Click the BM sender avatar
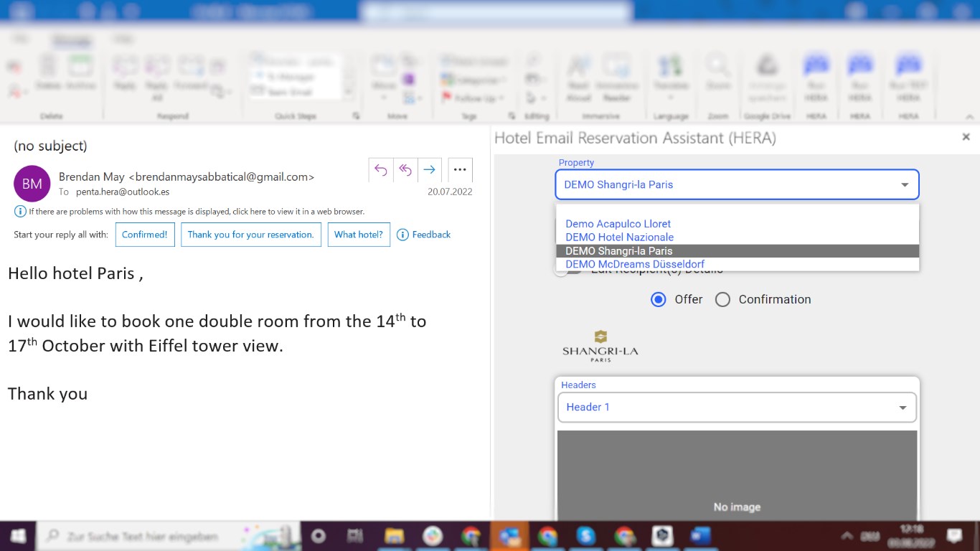This screenshot has height=551, width=980. (32, 184)
